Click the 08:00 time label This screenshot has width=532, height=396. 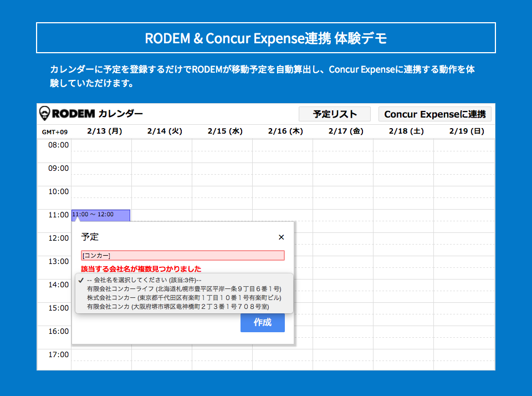coord(58,145)
